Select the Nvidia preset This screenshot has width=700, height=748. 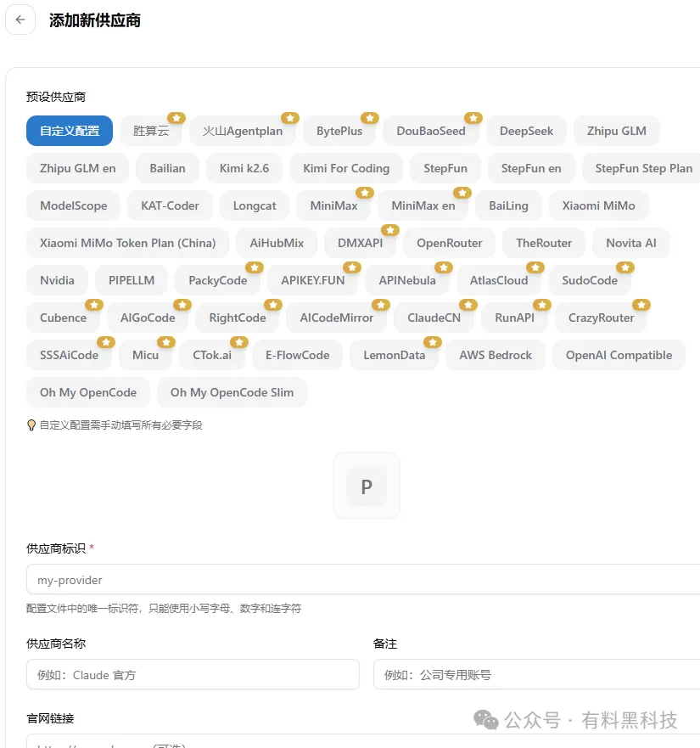57,280
